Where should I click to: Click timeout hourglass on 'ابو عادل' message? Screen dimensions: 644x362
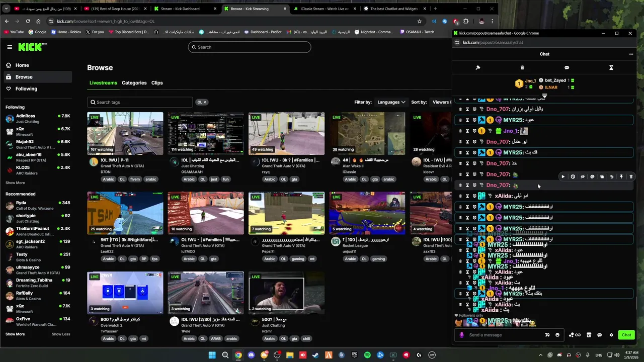[467, 142]
